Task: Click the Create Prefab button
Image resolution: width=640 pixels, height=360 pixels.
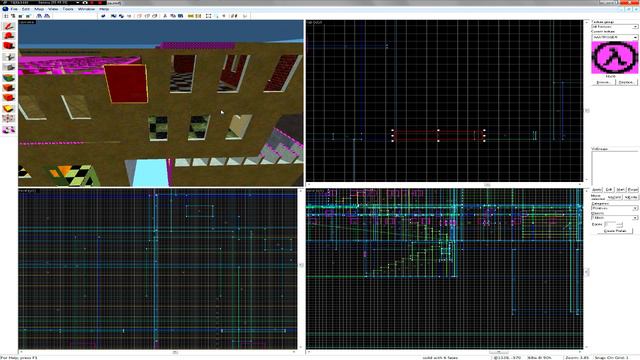Action: click(614, 231)
